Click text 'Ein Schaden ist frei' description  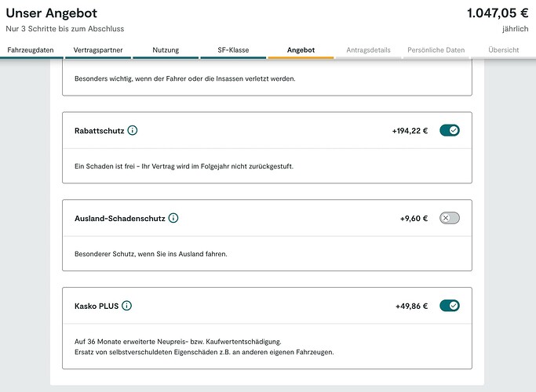(184, 166)
